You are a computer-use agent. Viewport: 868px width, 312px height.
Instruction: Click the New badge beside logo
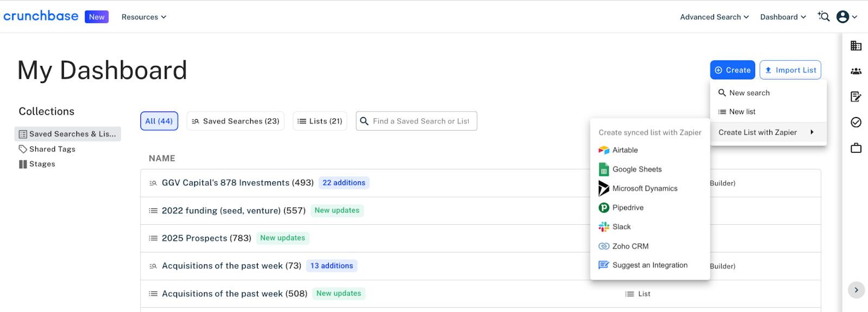pos(97,17)
